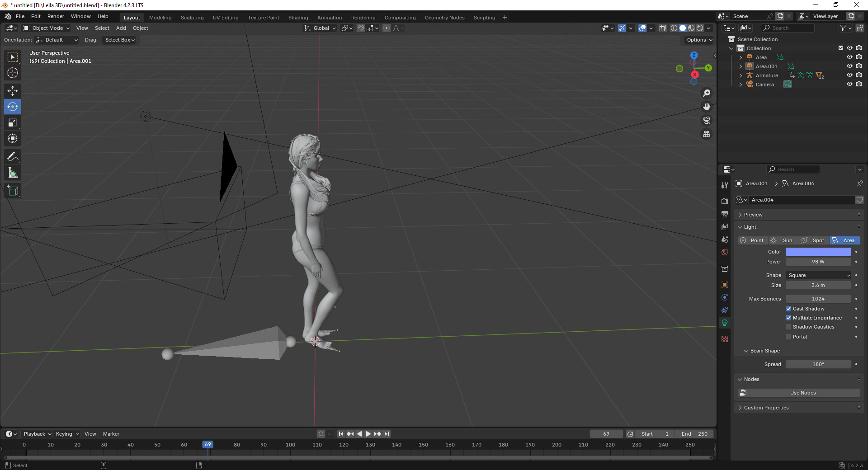The height and width of the screenshot is (470, 868).
Task: Uncheck Multiple Importance
Action: 788,318
